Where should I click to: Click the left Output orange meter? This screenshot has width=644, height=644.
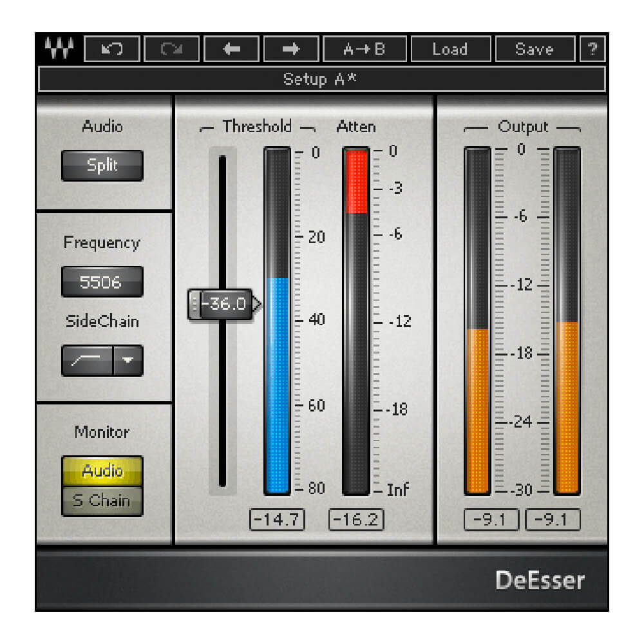(x=477, y=321)
